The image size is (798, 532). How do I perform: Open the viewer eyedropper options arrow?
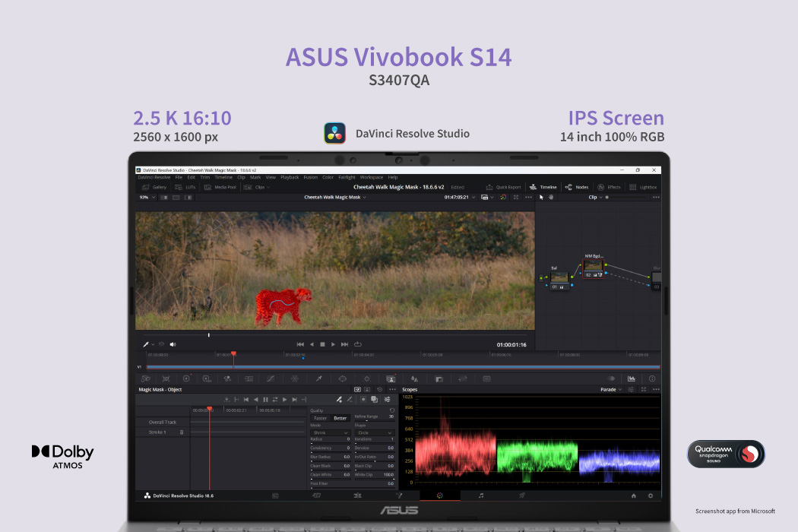pyautogui.click(x=153, y=344)
